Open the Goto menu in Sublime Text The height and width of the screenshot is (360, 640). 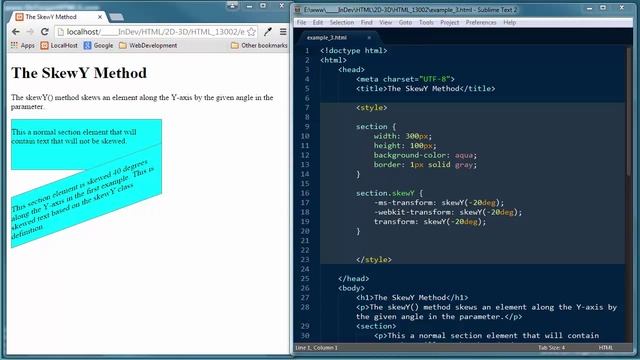coord(405,22)
